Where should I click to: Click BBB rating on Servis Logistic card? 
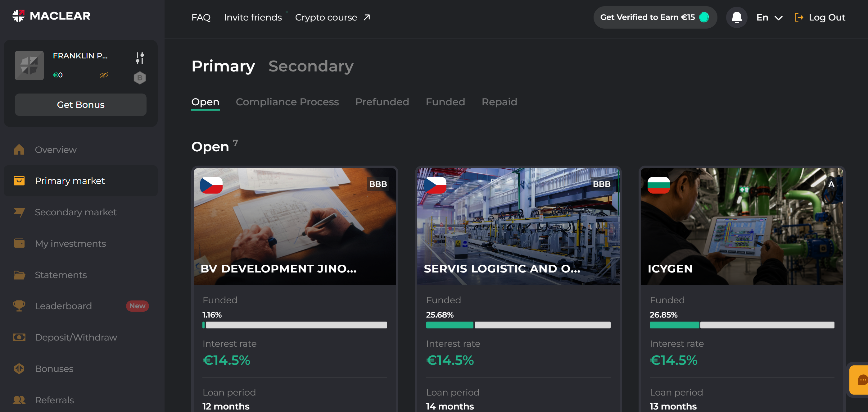pos(602,184)
